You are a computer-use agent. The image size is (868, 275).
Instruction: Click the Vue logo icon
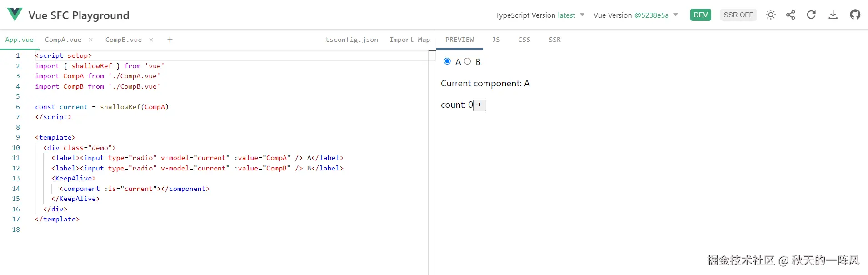(15, 15)
